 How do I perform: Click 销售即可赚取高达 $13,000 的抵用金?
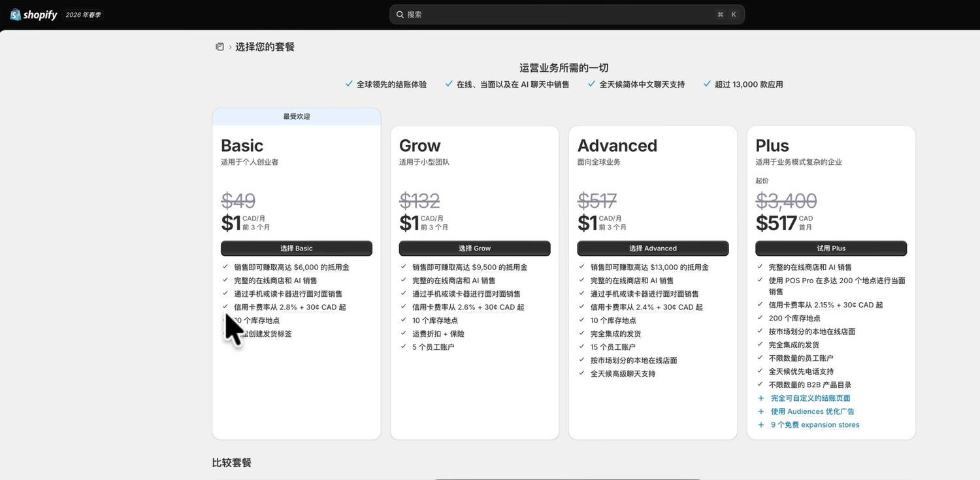(649, 267)
